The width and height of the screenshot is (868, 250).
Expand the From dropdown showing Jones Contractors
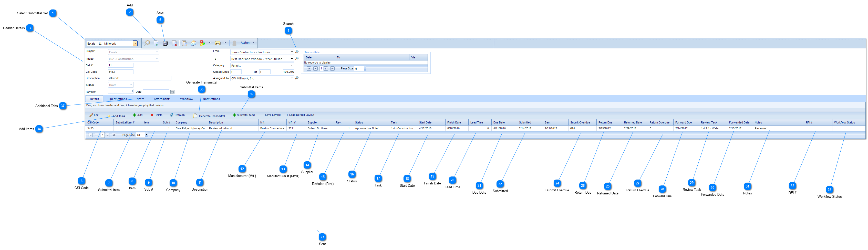coord(292,52)
